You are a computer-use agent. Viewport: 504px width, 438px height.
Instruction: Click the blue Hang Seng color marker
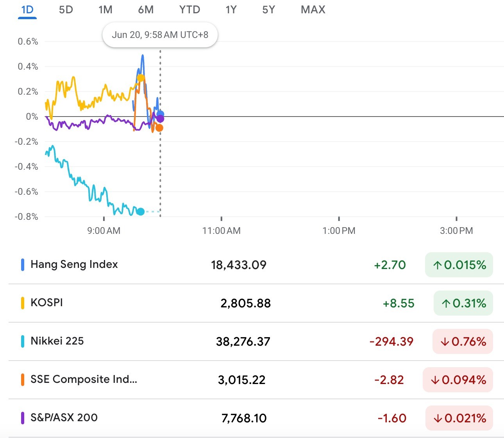coord(23,265)
